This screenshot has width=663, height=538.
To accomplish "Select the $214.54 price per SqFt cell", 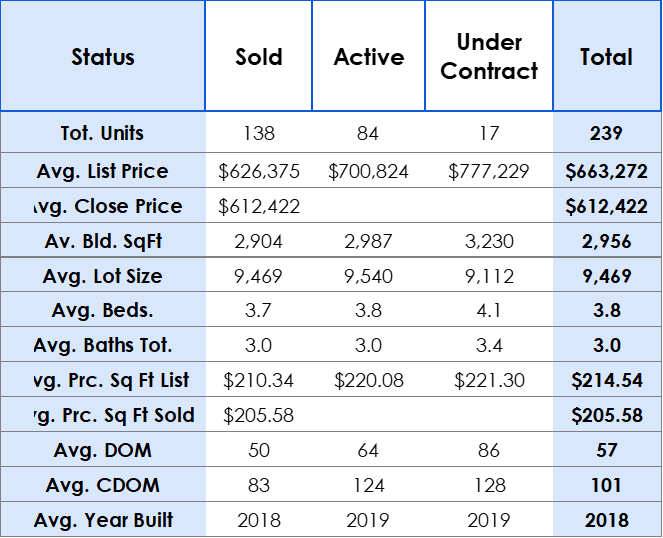I will 606,380.
